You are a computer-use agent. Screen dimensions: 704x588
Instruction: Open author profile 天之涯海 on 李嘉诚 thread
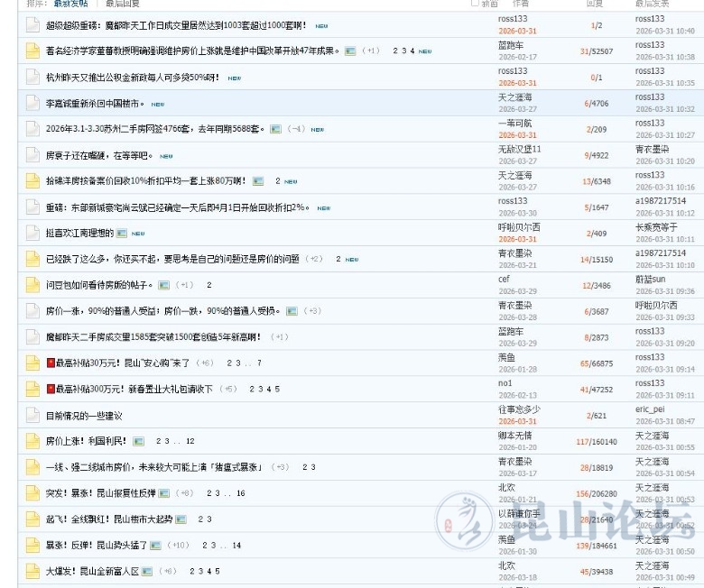click(514, 96)
